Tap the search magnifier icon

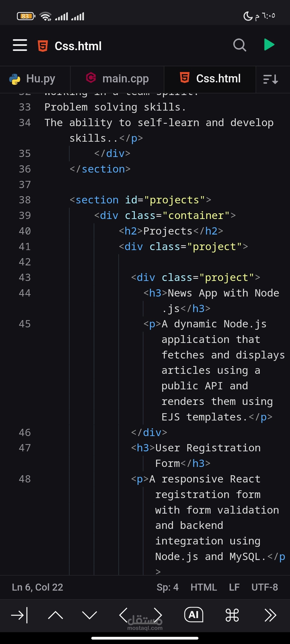(x=240, y=45)
